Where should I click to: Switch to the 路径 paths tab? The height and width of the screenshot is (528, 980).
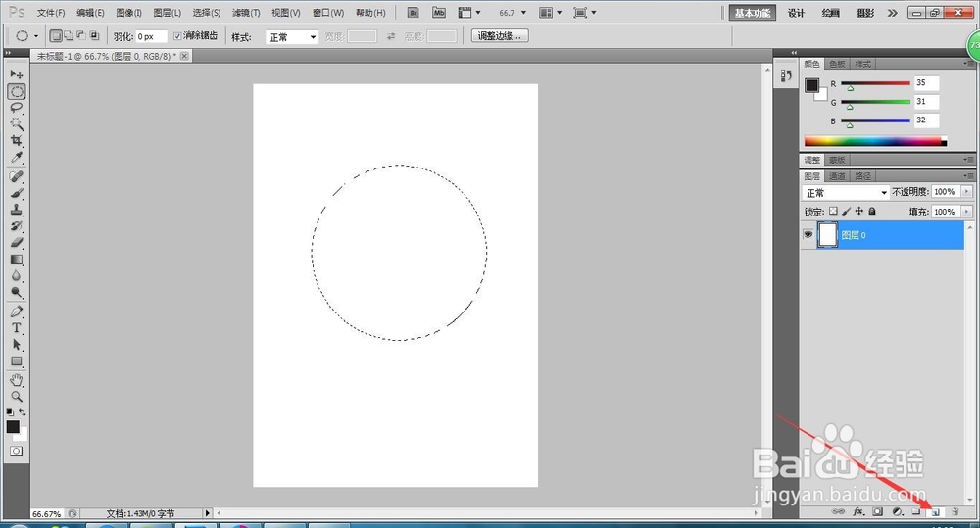click(862, 176)
